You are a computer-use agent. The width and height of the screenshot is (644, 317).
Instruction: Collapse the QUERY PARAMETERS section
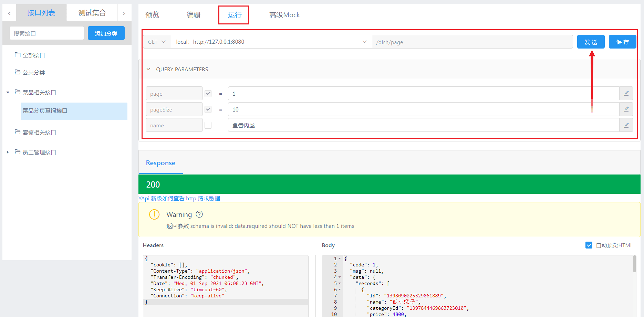tap(148, 69)
